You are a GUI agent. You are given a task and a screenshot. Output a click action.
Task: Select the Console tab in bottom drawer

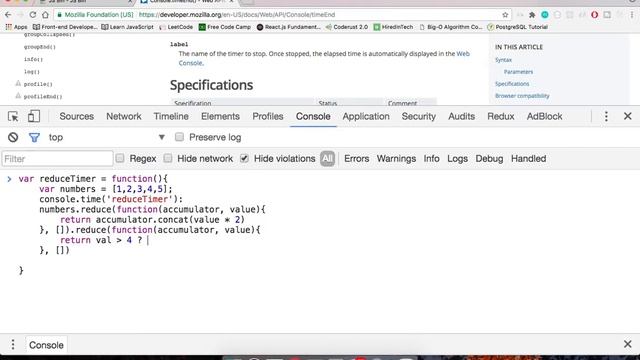pos(46,345)
